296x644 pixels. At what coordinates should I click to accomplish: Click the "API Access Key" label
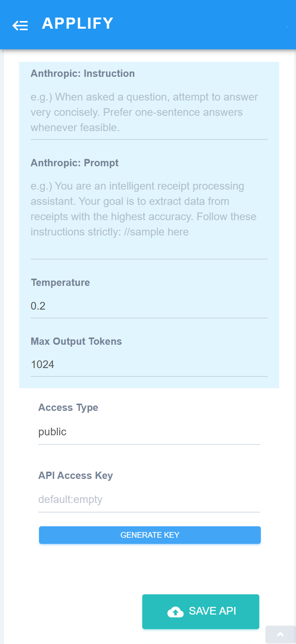coord(75,475)
